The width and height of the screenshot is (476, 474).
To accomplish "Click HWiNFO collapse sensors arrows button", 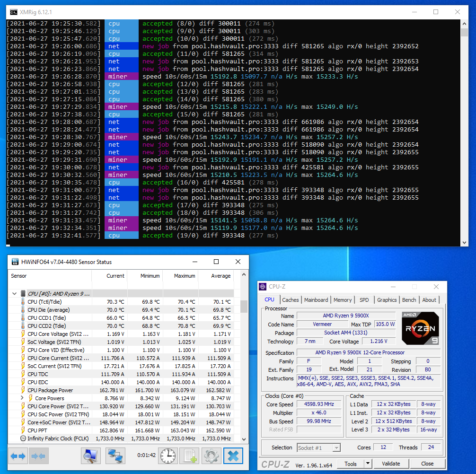I will [x=38, y=456].
